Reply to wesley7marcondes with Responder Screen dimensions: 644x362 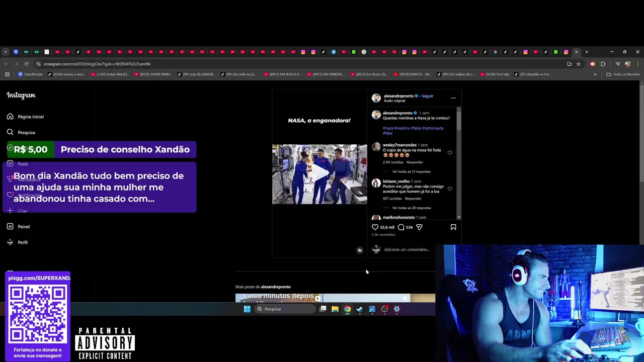tap(415, 162)
